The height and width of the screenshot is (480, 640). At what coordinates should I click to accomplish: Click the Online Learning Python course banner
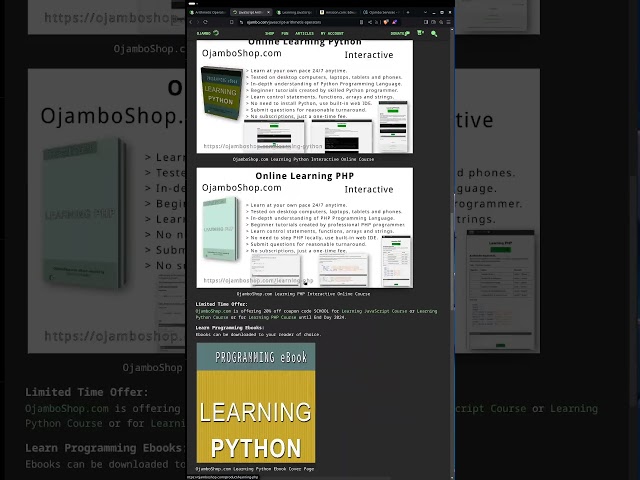(x=304, y=97)
